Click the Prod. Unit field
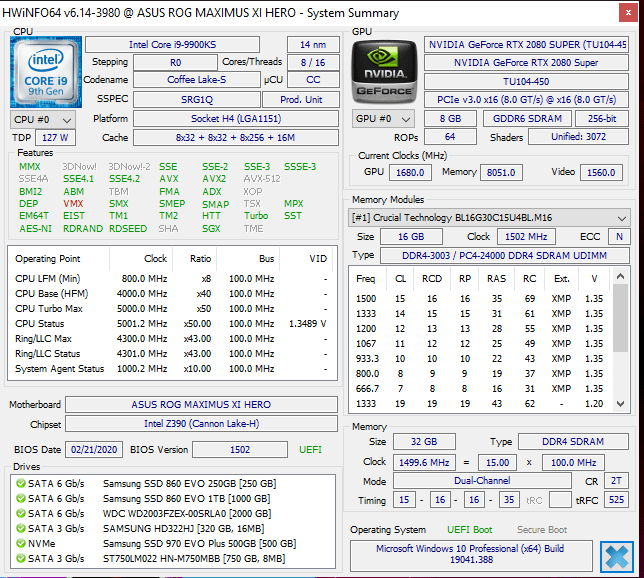Screen dimensions: 644x578 (301, 99)
